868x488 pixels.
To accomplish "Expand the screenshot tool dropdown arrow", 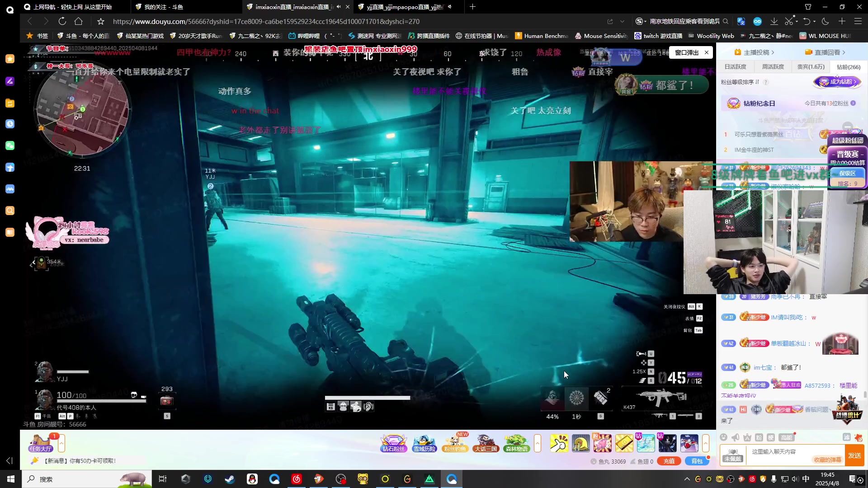I will 796,21.
